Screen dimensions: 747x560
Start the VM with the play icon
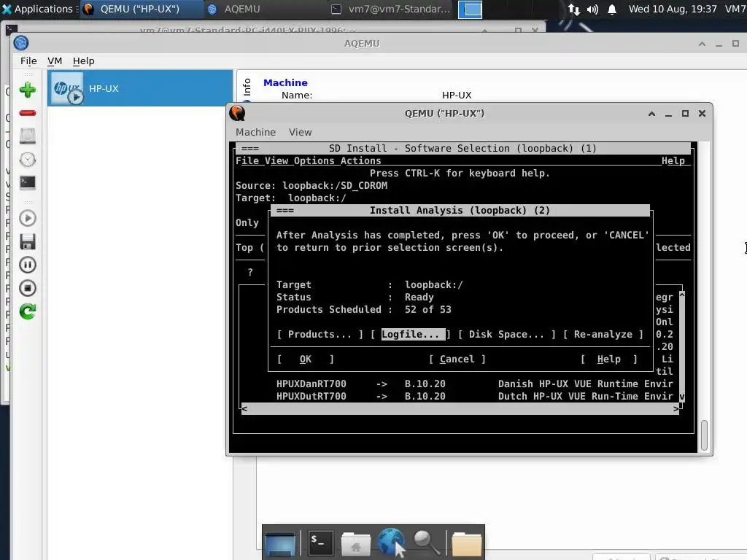coord(28,218)
